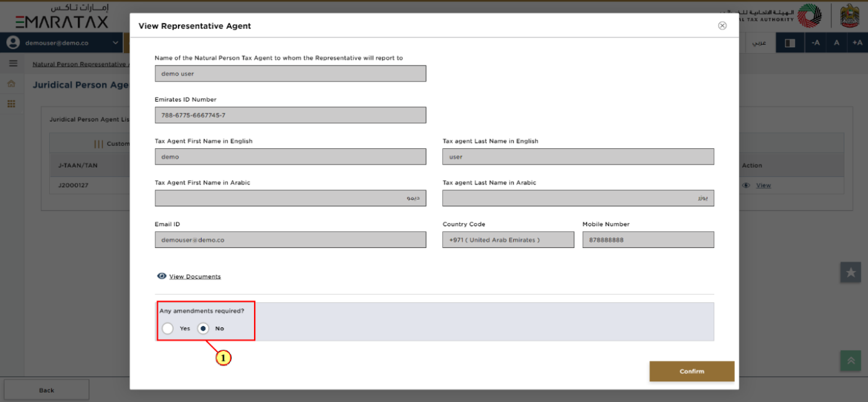Click the Email ID field

tap(290, 240)
